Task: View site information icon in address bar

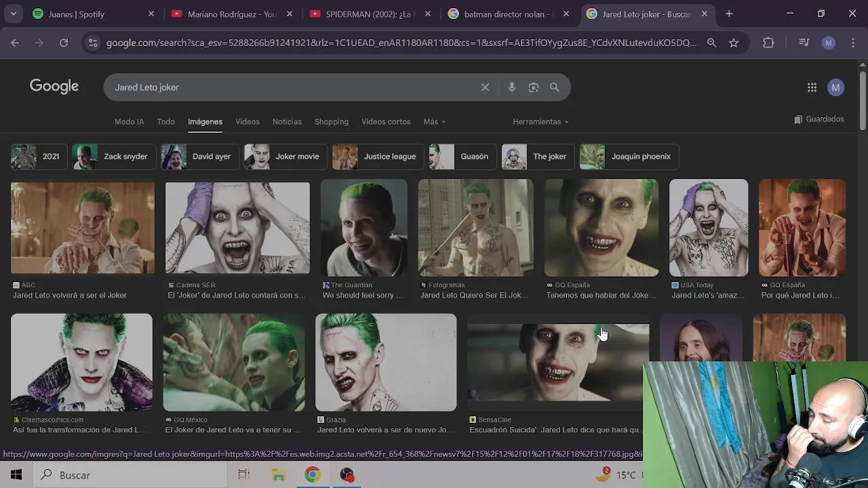Action: click(93, 43)
